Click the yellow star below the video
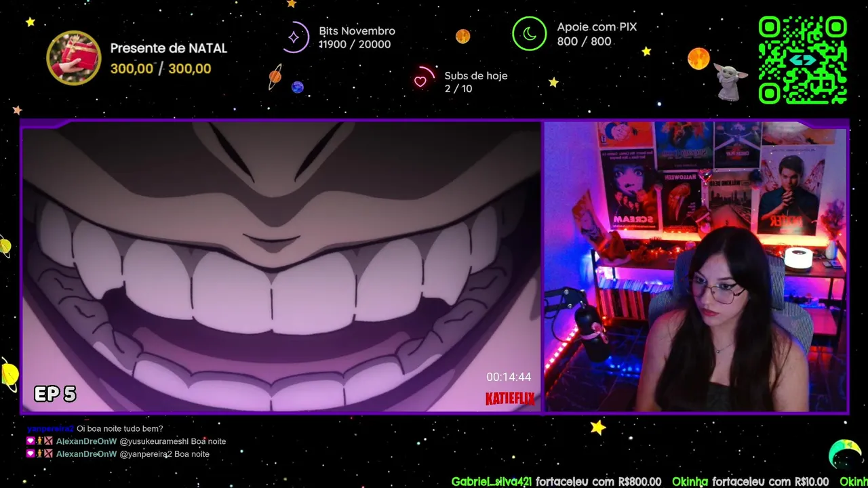The height and width of the screenshot is (488, 868). coord(597,427)
